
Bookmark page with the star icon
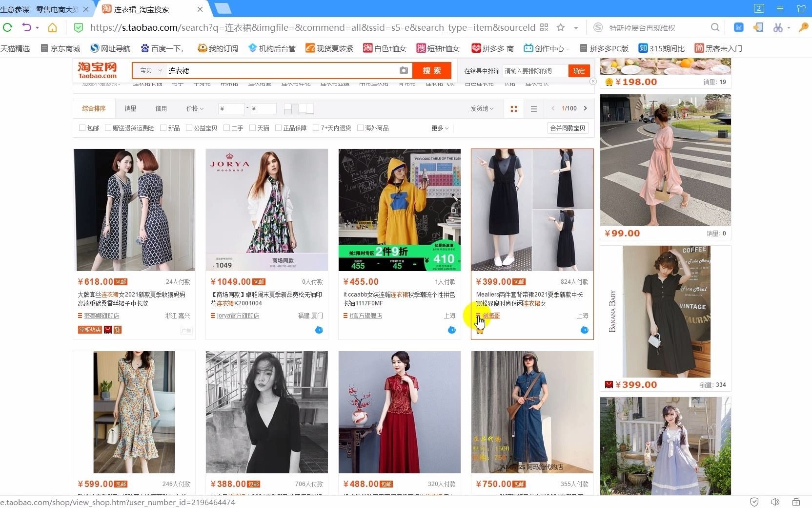(561, 27)
